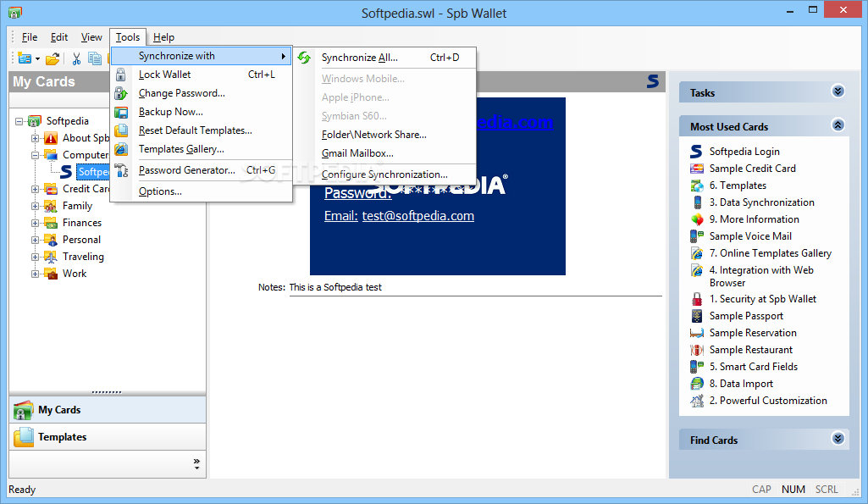Image resolution: width=868 pixels, height=504 pixels.
Task: Open the Edit menu
Action: tap(59, 37)
